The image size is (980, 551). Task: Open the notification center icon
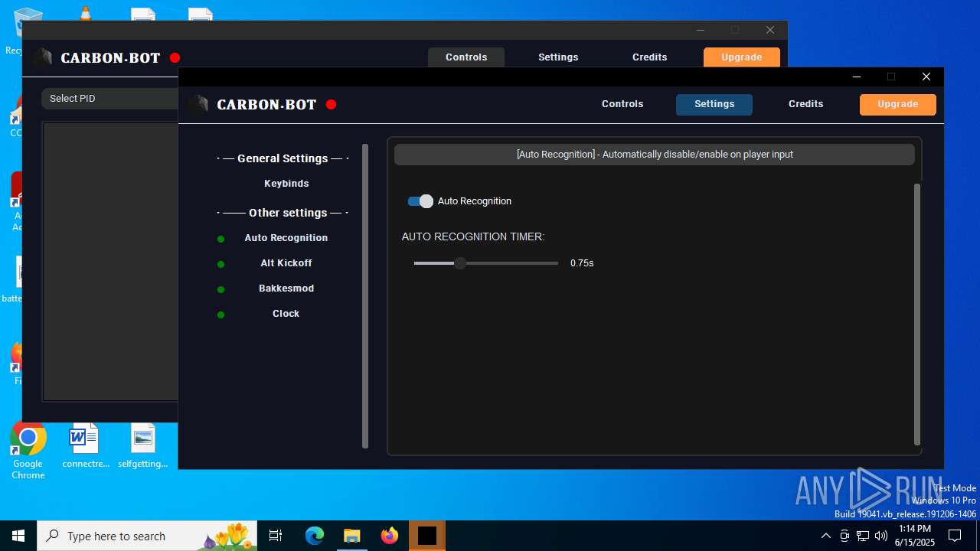tap(955, 536)
